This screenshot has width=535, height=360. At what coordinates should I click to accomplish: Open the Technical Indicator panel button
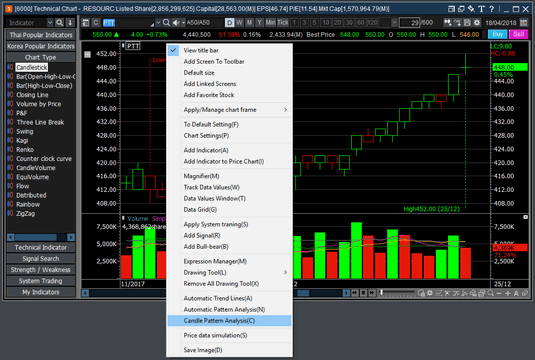click(x=41, y=247)
